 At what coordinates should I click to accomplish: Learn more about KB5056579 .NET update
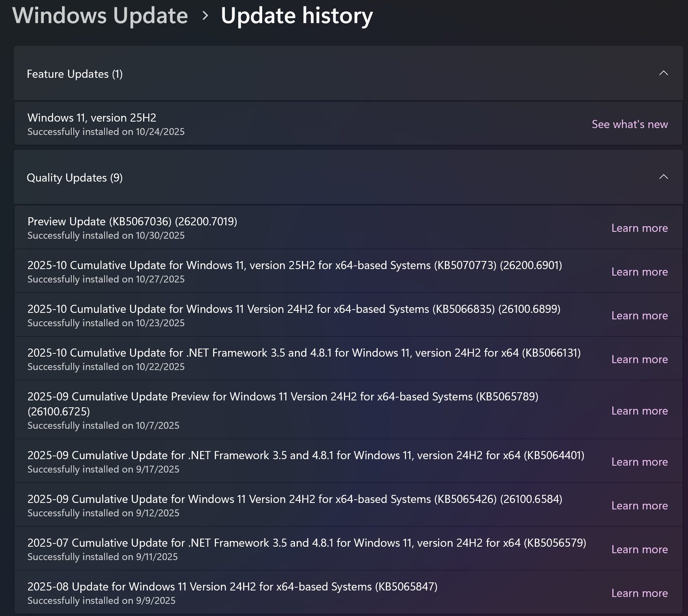(x=639, y=549)
